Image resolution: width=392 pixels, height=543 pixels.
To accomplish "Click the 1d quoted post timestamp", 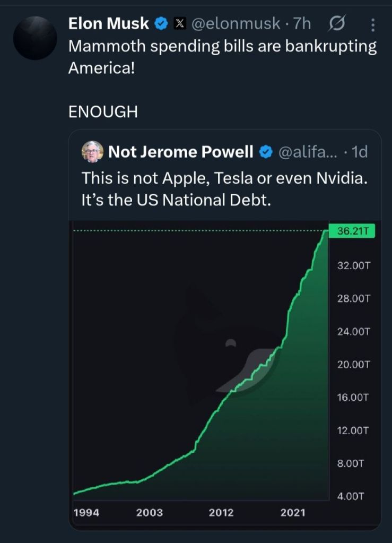I will (359, 153).
